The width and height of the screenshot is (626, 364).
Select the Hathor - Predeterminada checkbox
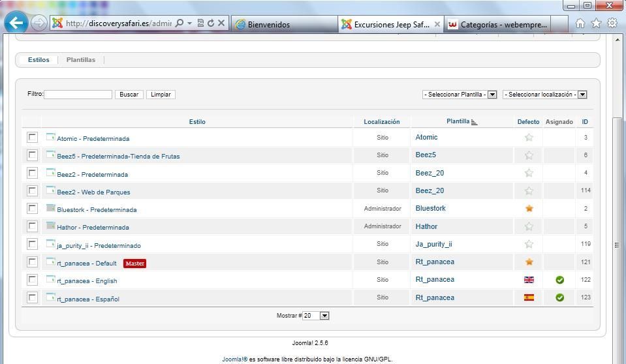tap(33, 226)
